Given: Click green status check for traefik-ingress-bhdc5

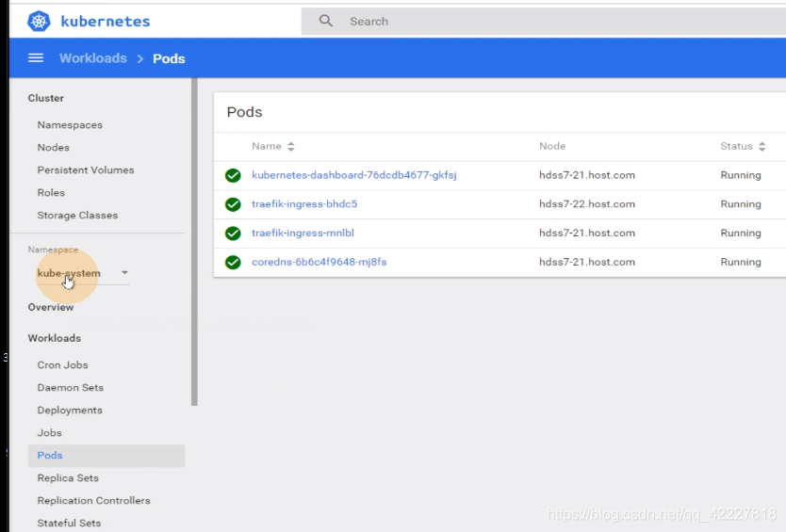Looking at the screenshot, I should [x=233, y=204].
